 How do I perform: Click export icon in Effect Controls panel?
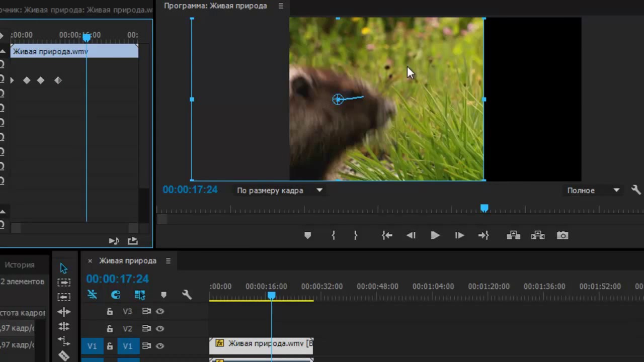pyautogui.click(x=133, y=241)
